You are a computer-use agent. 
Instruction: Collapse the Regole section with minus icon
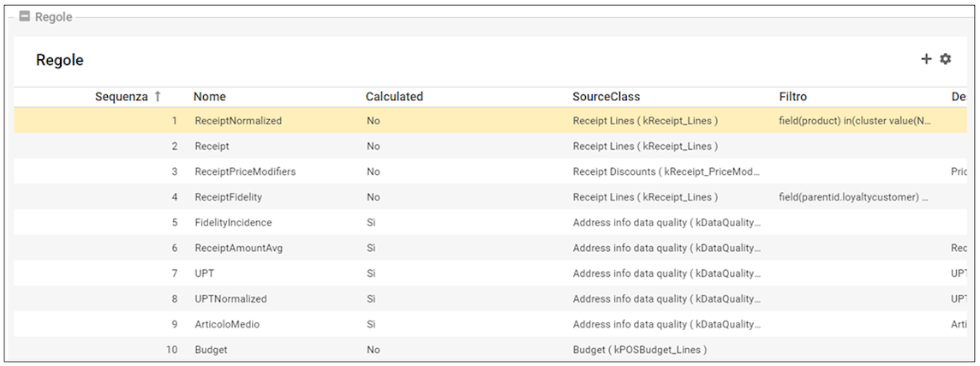pyautogui.click(x=25, y=17)
